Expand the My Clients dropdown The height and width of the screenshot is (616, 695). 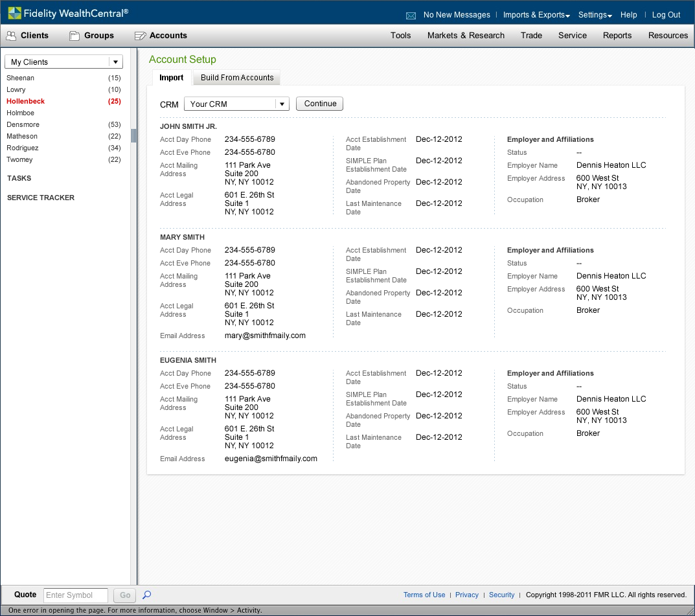click(115, 62)
